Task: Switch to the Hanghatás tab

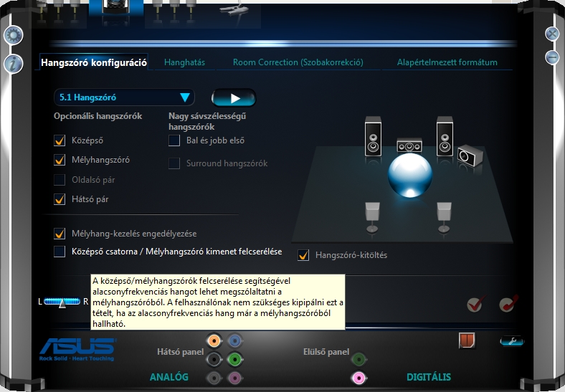Action: [x=184, y=62]
